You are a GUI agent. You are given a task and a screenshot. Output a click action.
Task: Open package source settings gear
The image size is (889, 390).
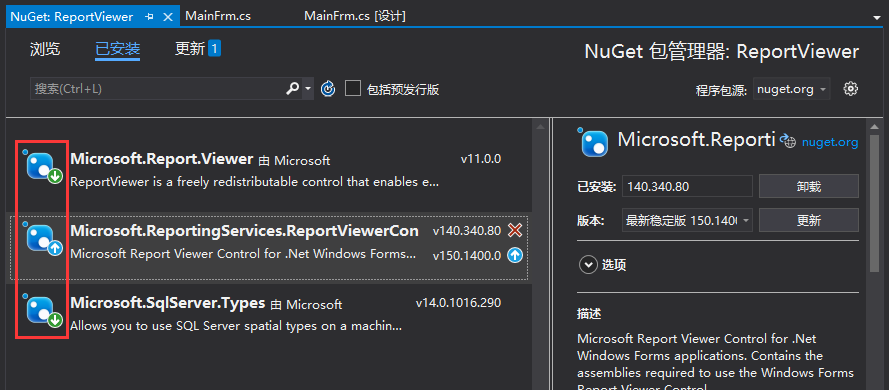[x=850, y=88]
